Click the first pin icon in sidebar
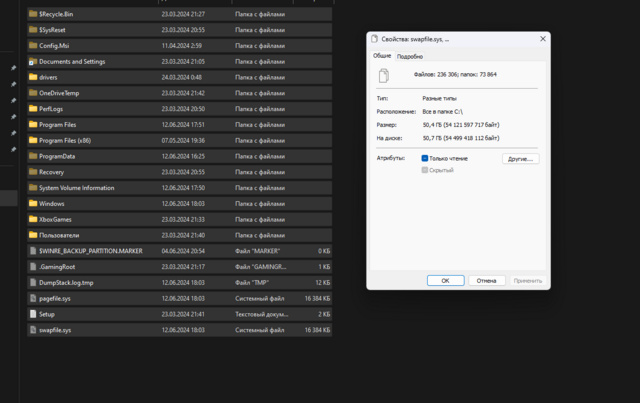 pyautogui.click(x=13, y=68)
